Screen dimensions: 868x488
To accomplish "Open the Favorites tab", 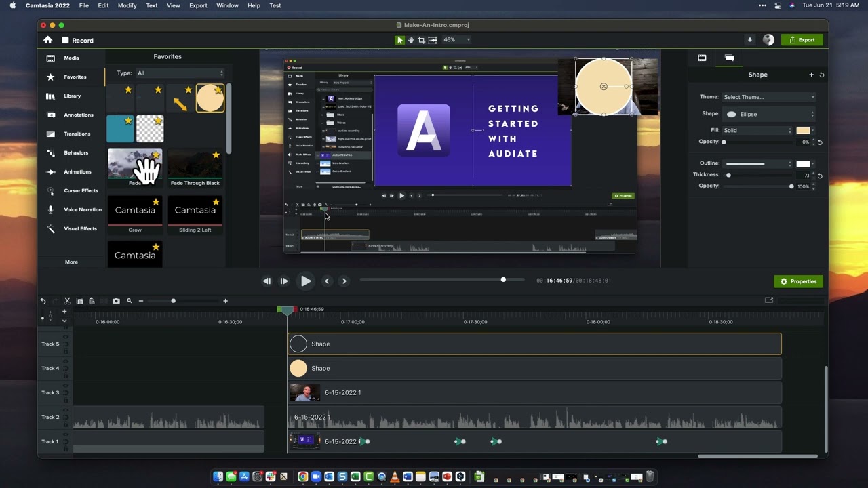I will tap(71, 77).
